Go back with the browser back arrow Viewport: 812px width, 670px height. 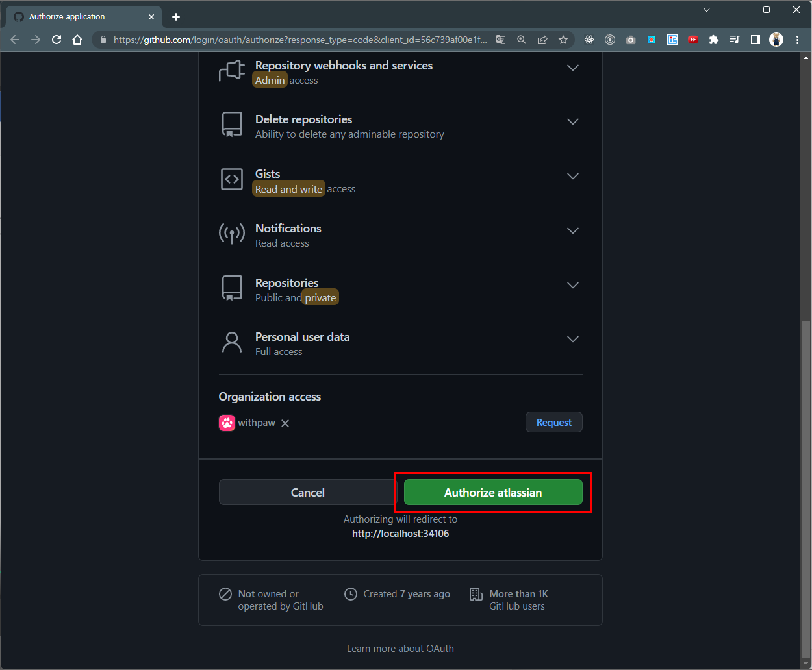click(15, 40)
